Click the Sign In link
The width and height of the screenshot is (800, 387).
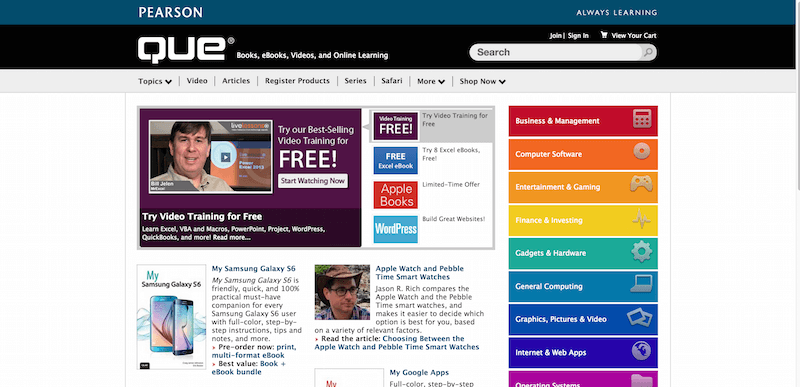[578, 35]
